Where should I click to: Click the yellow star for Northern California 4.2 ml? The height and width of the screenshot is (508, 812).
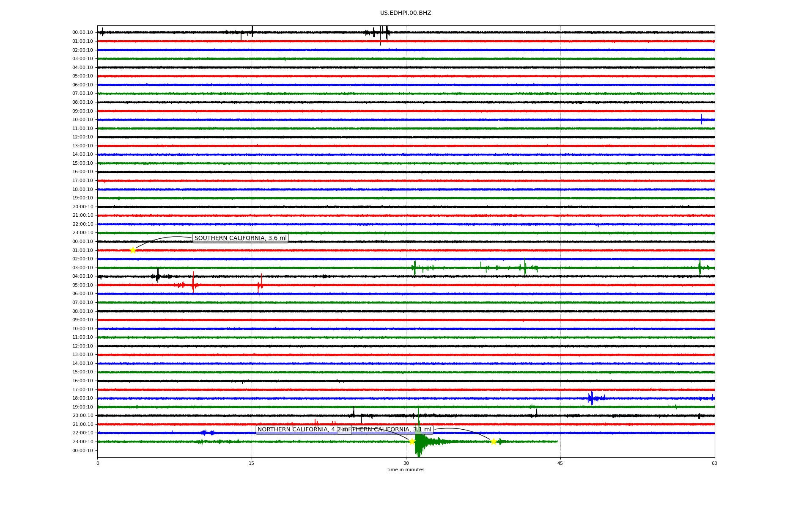coord(412,442)
